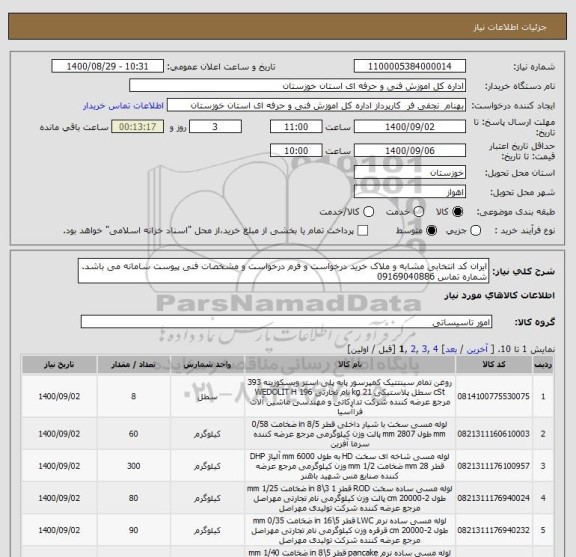Click the خوزستان delivery province field
This screenshot has height=557, width=576.
point(410,173)
